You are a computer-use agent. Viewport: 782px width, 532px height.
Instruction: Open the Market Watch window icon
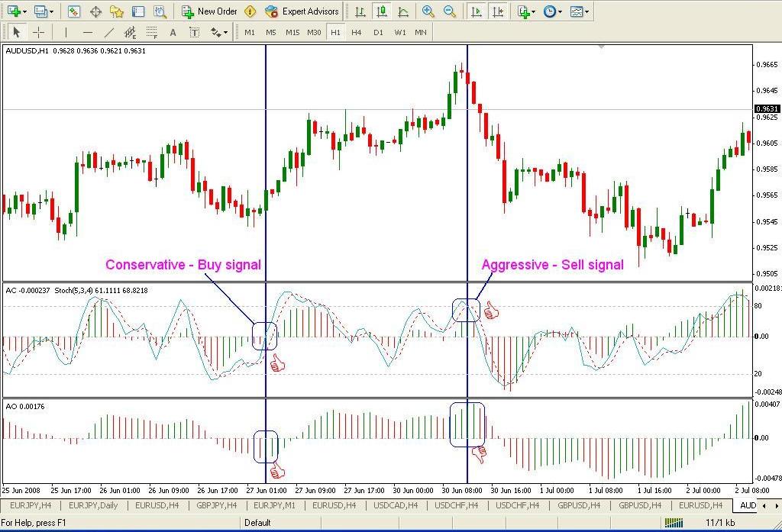(x=74, y=11)
